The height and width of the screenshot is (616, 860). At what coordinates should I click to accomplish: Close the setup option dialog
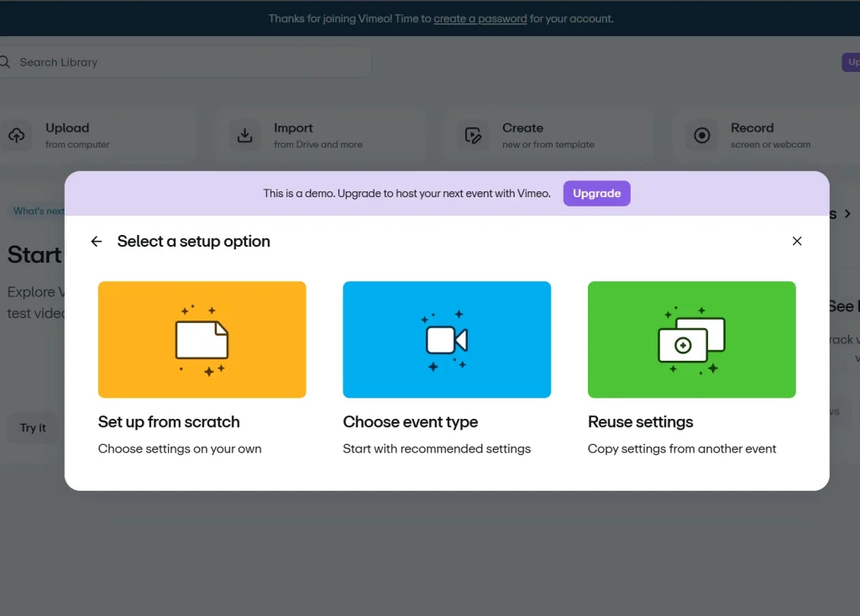pyautogui.click(x=796, y=241)
